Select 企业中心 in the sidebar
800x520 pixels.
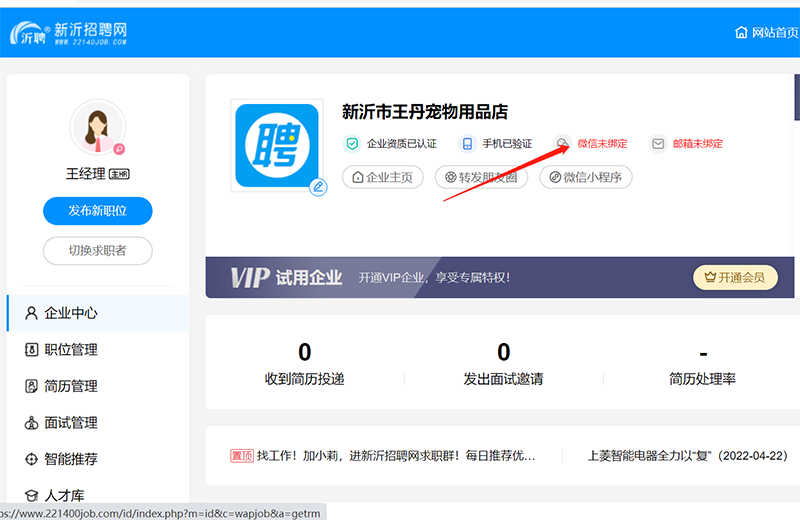click(x=70, y=313)
